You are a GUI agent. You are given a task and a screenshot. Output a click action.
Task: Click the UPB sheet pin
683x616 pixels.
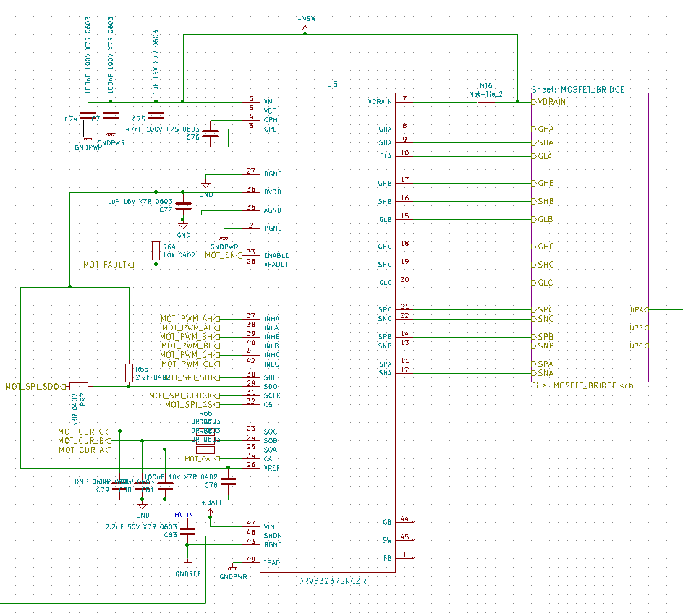pos(639,328)
